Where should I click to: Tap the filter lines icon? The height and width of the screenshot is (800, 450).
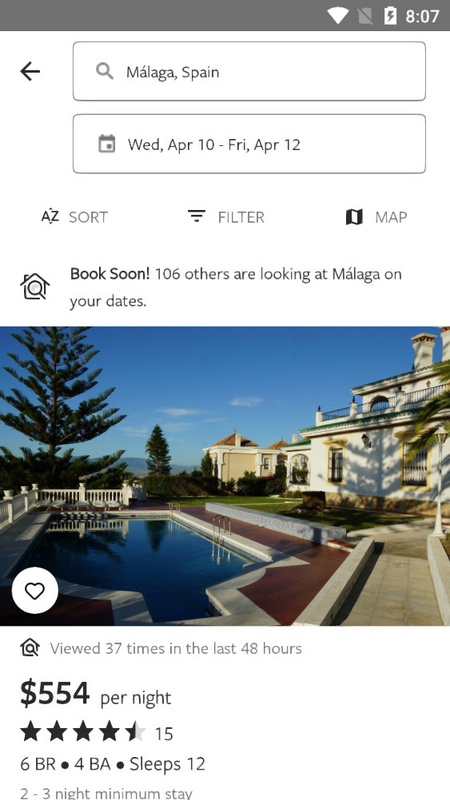click(196, 216)
